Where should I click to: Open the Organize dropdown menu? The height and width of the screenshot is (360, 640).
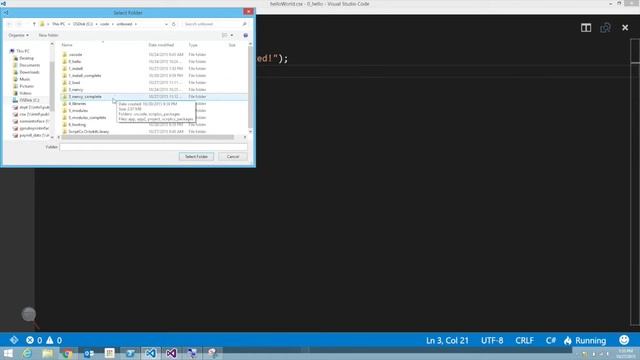pyautogui.click(x=18, y=35)
